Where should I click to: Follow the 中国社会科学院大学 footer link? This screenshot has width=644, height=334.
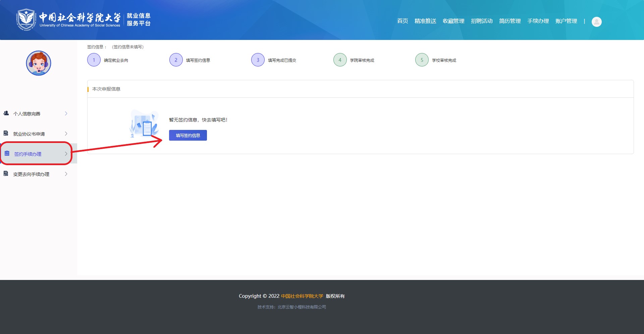302,296
